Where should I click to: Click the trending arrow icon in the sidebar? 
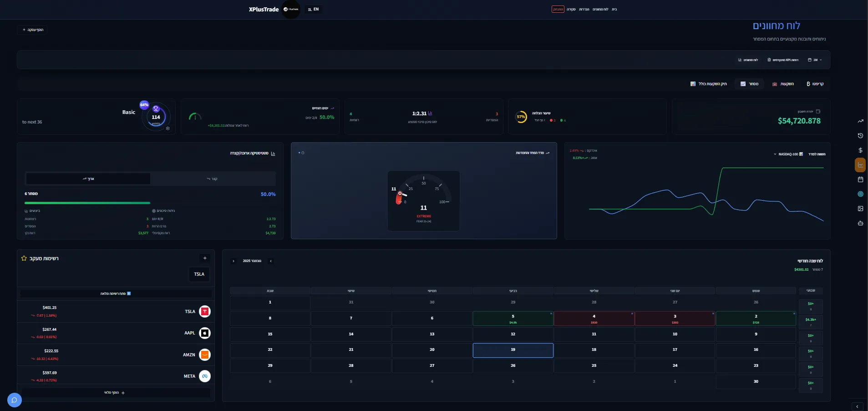860,121
